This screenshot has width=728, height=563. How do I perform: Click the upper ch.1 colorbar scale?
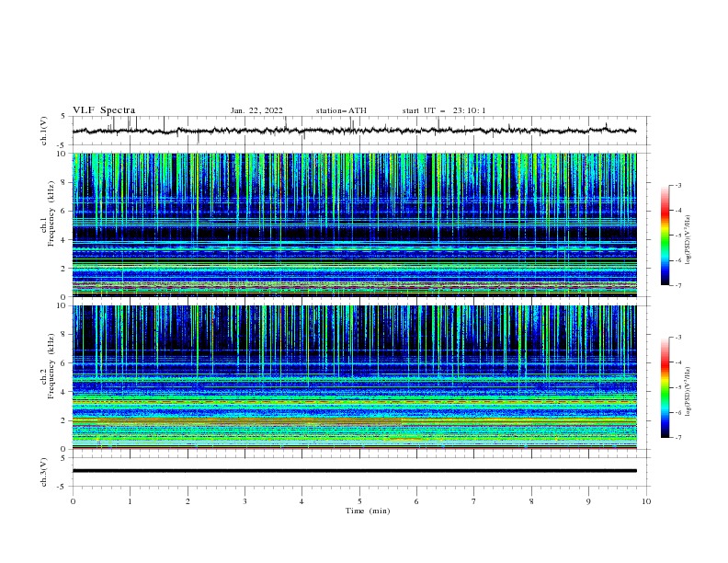tap(665, 236)
